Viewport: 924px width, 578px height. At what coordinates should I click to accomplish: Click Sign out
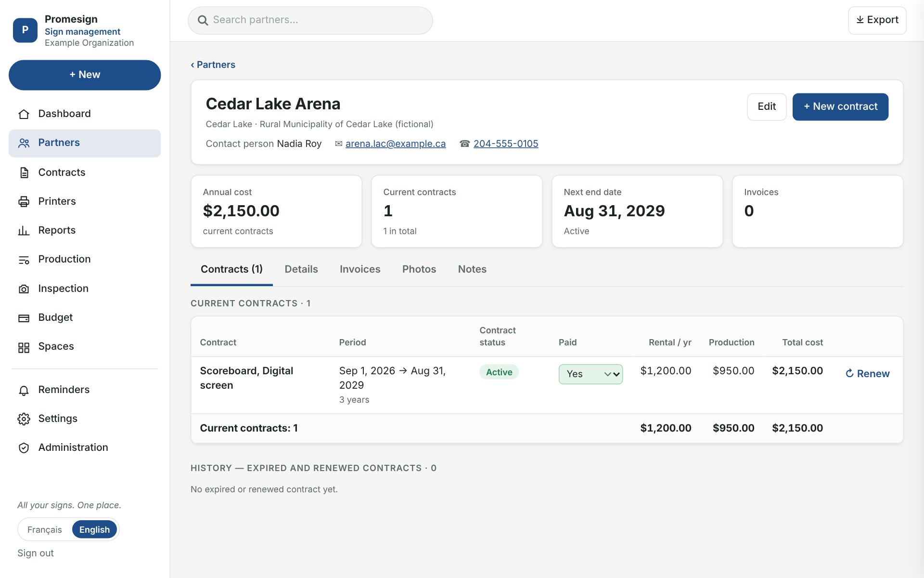(x=36, y=553)
